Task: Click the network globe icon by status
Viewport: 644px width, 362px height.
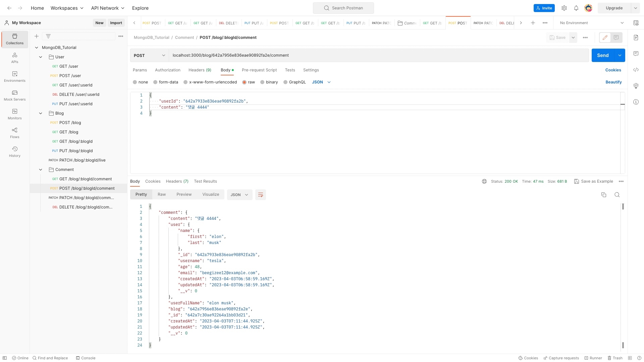Action: point(484,181)
